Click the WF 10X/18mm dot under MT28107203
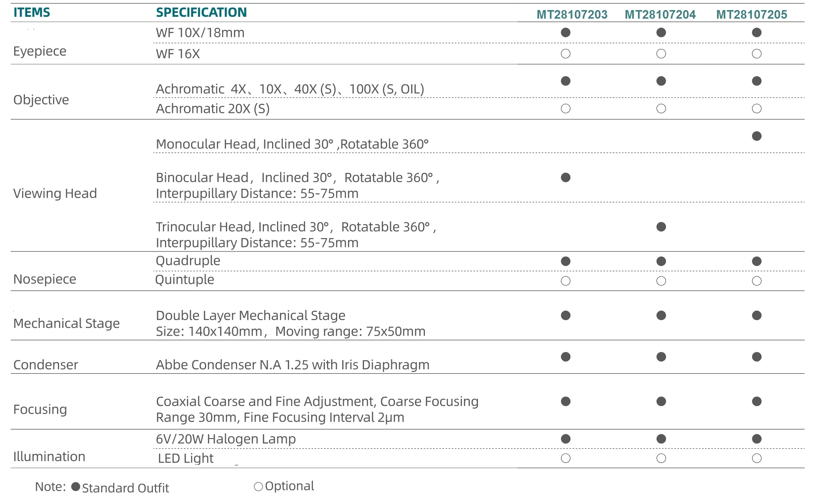 566,32
